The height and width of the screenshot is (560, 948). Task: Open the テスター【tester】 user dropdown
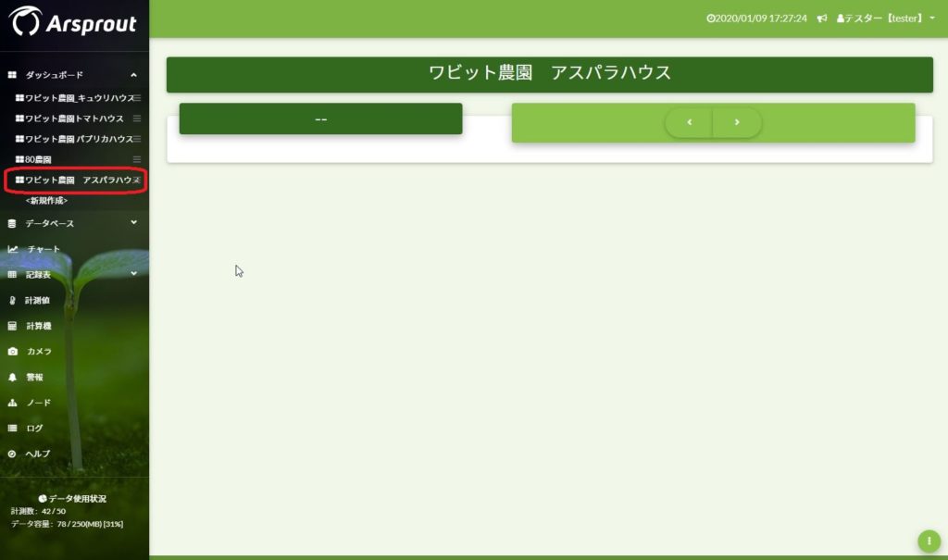point(886,19)
